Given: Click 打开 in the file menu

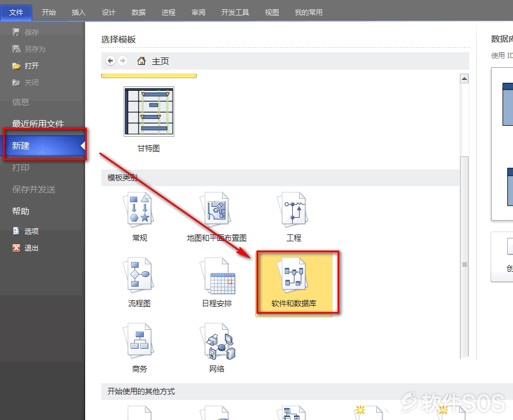Looking at the screenshot, I should [25, 65].
